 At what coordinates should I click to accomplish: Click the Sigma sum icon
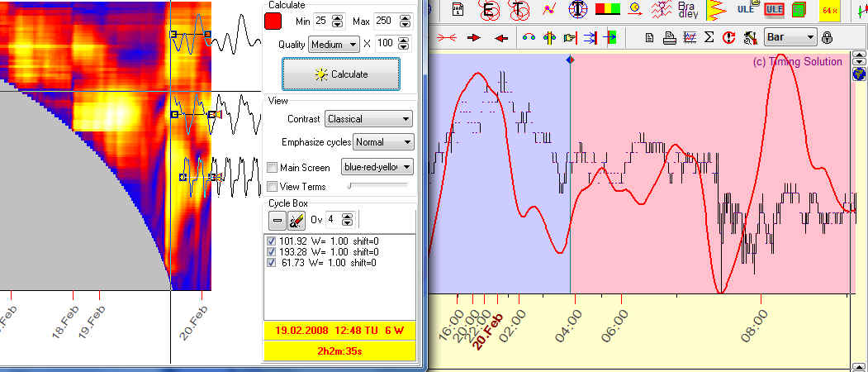click(709, 37)
